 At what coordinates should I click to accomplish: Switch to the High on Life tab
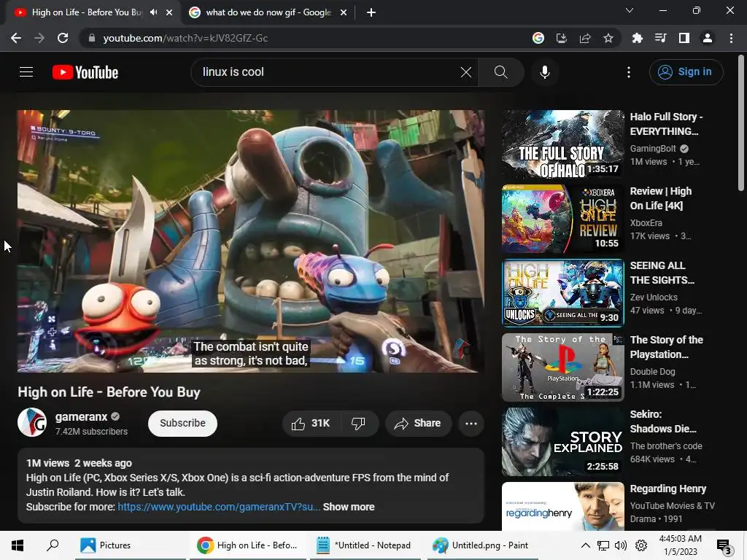coord(87,12)
